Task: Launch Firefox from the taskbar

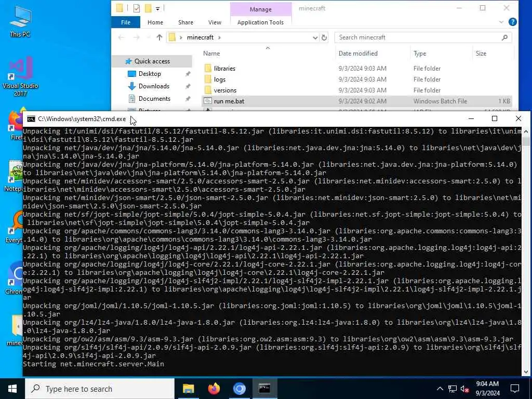Action: [214, 389]
